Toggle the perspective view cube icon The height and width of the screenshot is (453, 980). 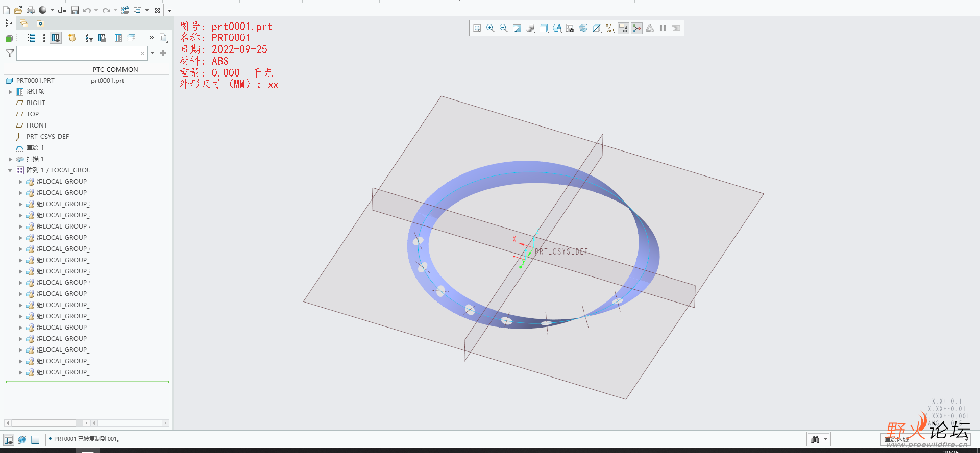(583, 28)
